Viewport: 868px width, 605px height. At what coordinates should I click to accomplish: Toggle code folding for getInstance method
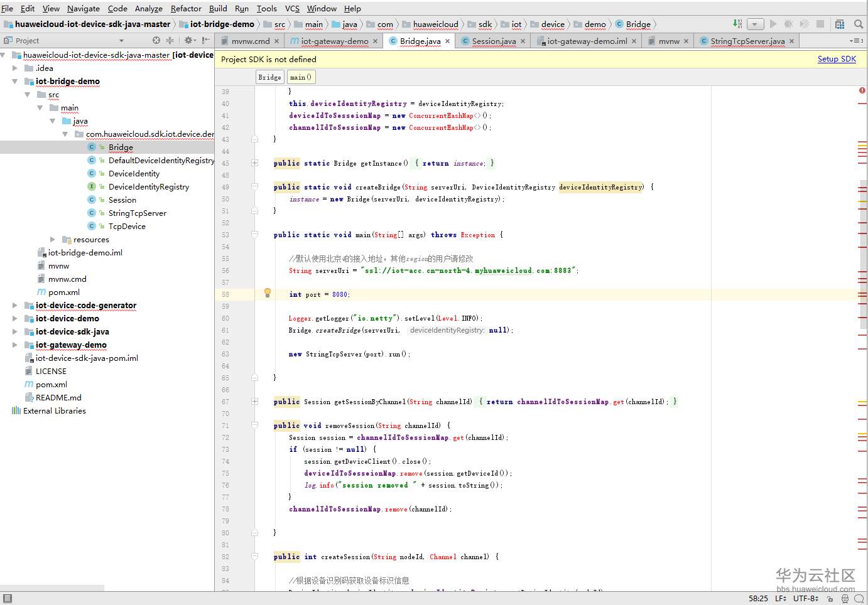(x=255, y=163)
